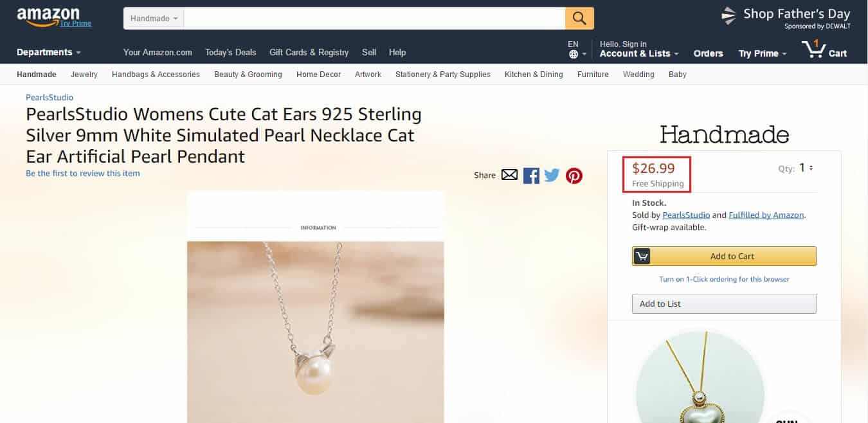Click the search magnifier icon
Viewport: 868px width, 423px height.
578,18
